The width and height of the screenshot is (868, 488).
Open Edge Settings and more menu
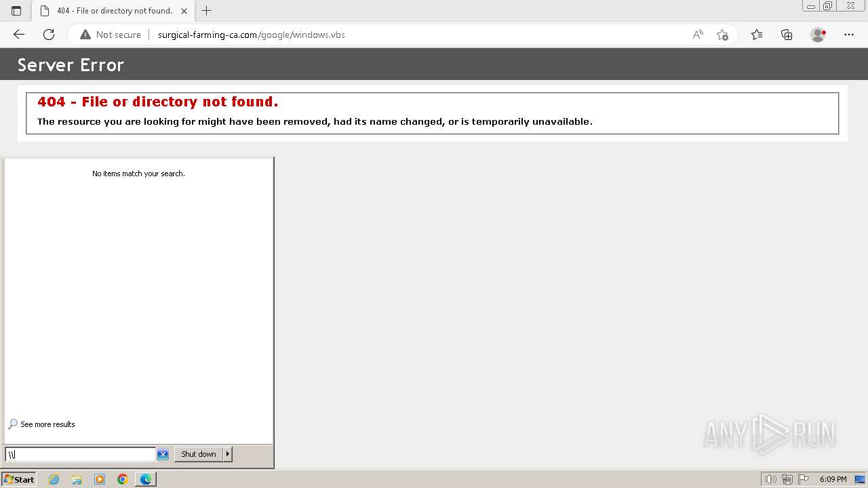coord(849,35)
